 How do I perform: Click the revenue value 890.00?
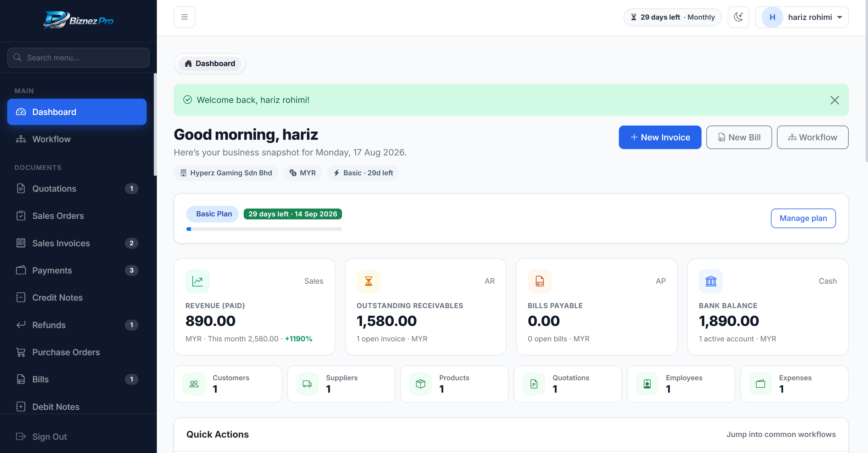210,321
